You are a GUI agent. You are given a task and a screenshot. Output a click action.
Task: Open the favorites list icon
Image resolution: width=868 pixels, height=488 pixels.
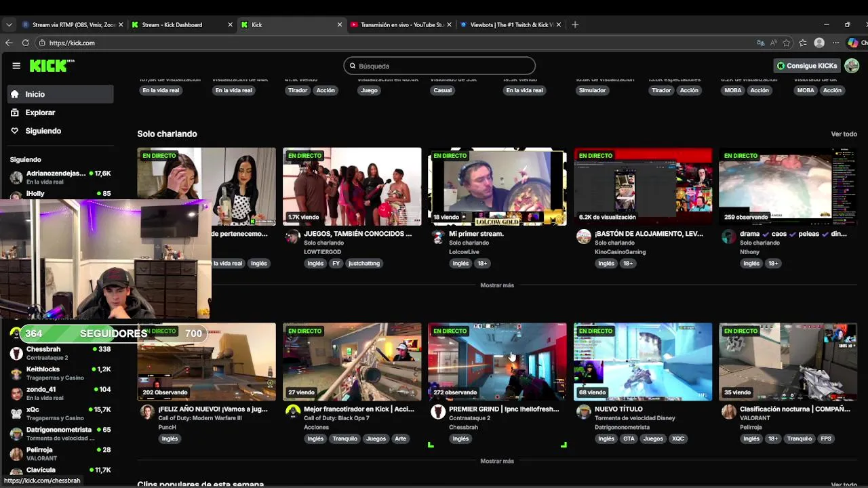click(803, 43)
